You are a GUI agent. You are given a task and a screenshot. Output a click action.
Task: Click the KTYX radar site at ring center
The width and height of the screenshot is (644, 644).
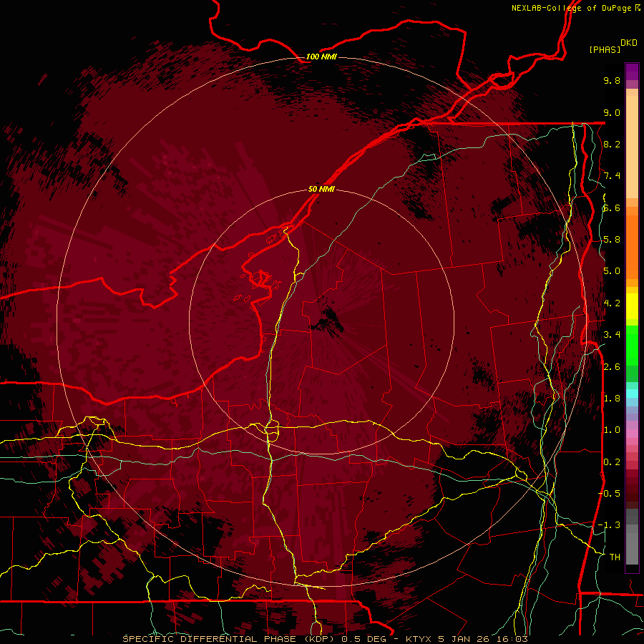[321, 321]
